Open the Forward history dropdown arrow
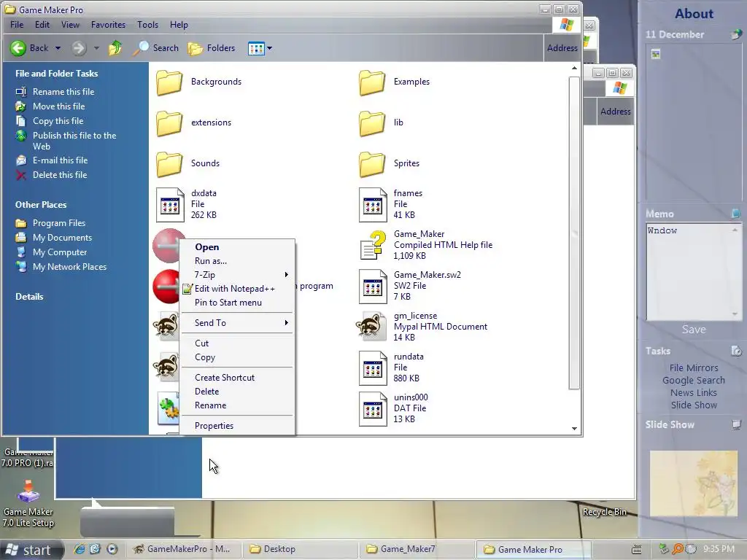Screen dimensions: 747x560 (96, 48)
